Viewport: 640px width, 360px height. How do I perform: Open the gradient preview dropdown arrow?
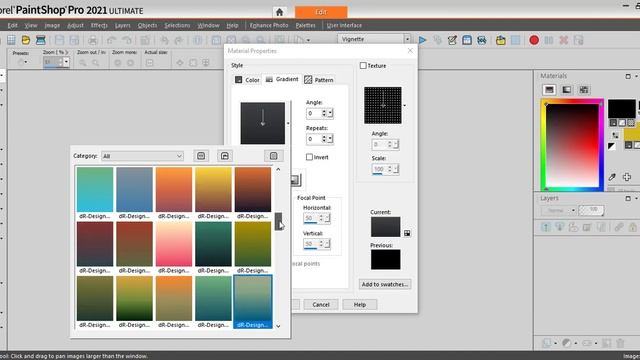coord(288,123)
